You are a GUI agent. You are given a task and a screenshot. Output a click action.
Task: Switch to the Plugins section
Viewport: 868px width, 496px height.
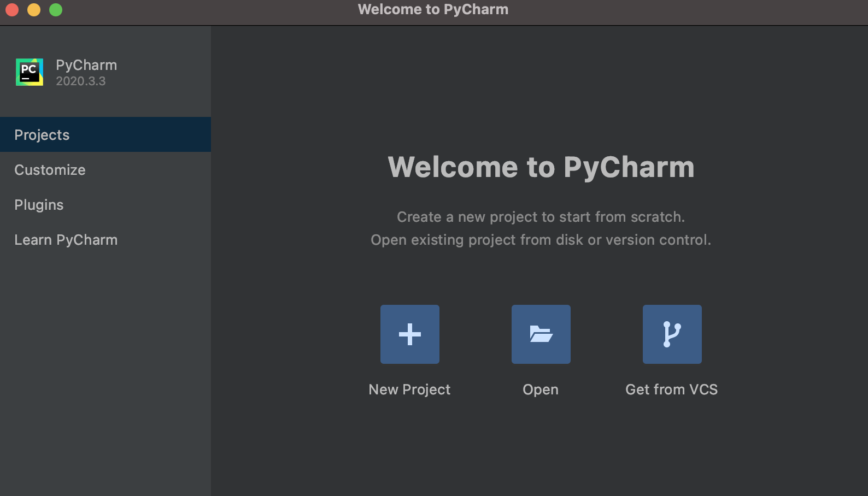105,205
